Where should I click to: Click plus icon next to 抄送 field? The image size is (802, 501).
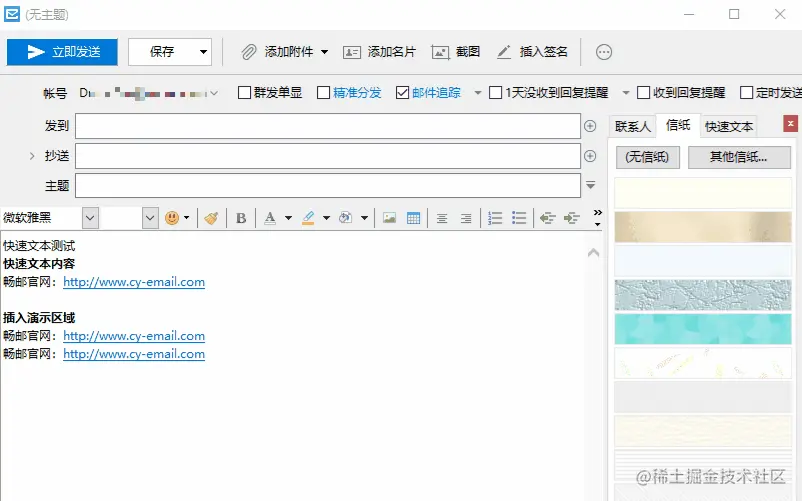(590, 156)
